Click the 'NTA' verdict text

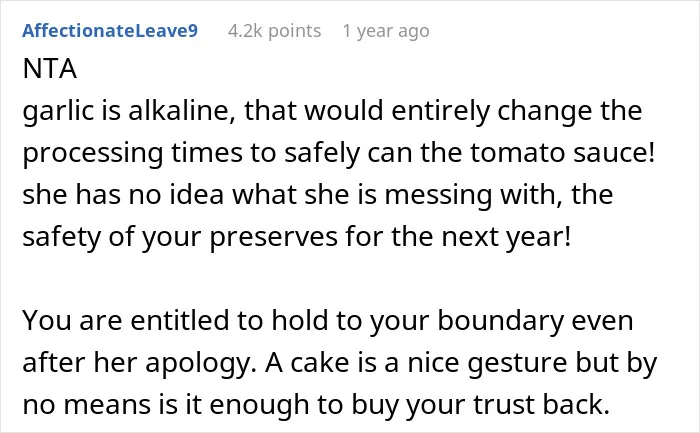pos(50,69)
